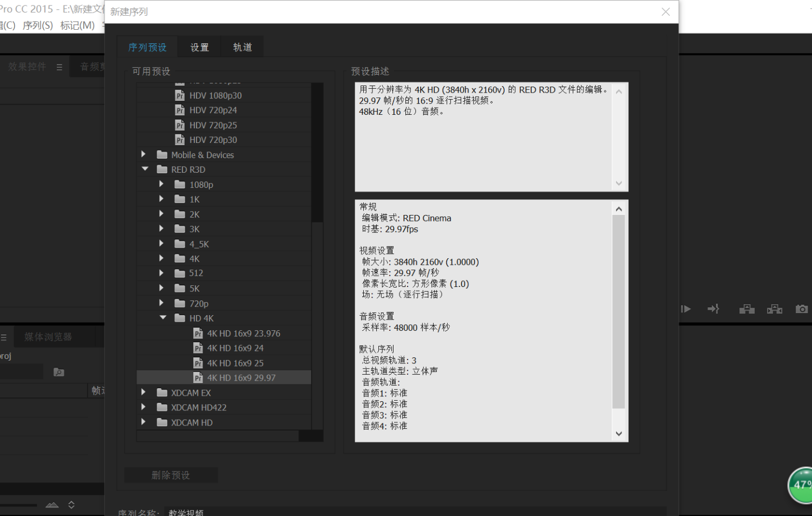Viewport: 812px width, 516px height.
Task: Expand the 1080p folder
Action: pyautogui.click(x=161, y=184)
